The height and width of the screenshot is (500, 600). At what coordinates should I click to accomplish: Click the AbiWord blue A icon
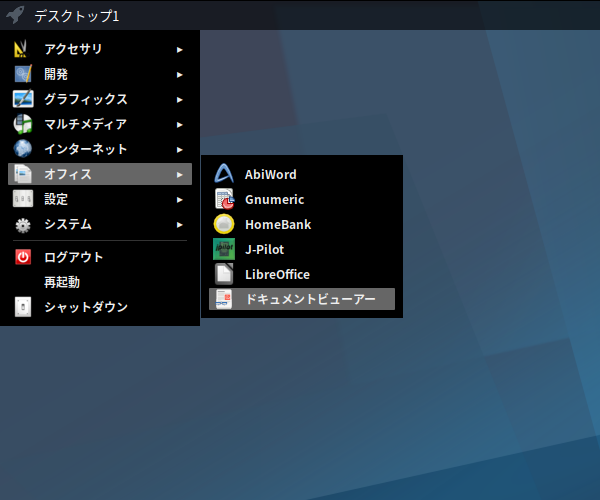(224, 174)
